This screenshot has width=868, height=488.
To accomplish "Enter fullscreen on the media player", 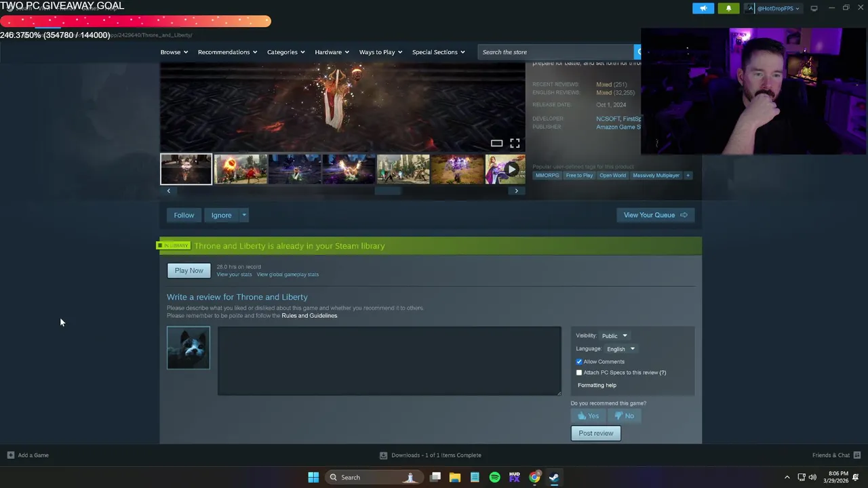I will pos(515,143).
